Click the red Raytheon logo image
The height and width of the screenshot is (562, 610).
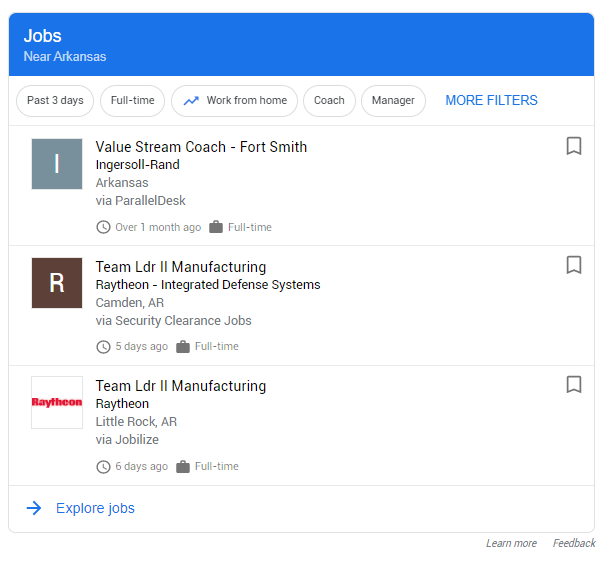57,402
